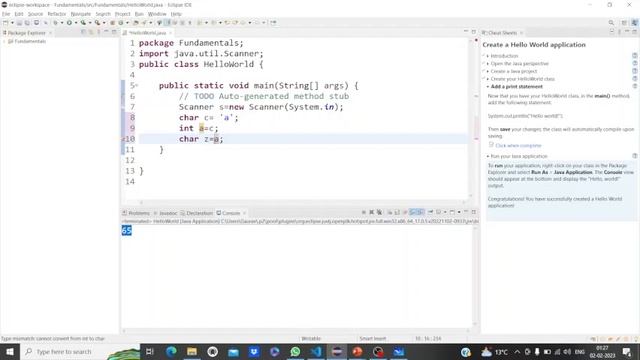Click Remove All Terminated Launches icon
This screenshot has width=640, height=360.
click(x=379, y=212)
